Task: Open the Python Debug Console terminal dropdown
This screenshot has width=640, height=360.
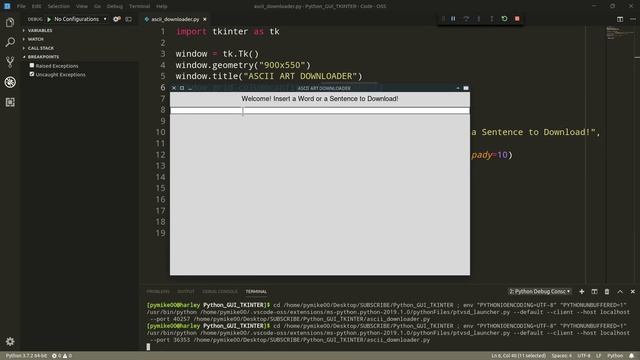Action: (539, 291)
